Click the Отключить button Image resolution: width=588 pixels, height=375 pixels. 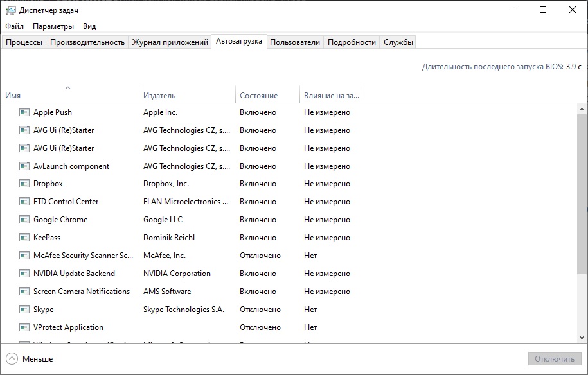click(x=555, y=359)
